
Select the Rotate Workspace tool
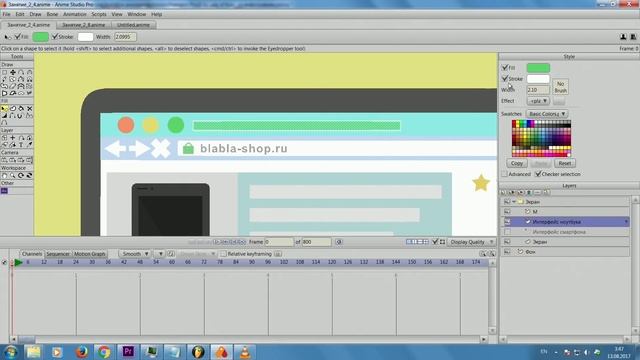tap(21, 176)
